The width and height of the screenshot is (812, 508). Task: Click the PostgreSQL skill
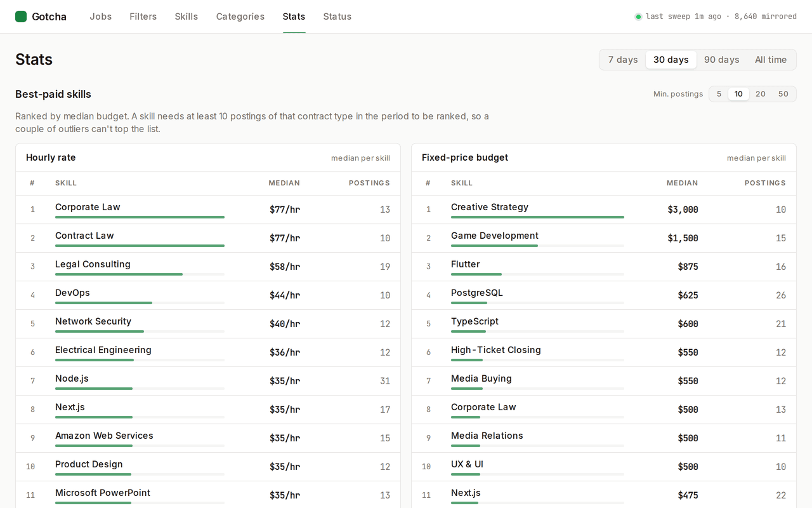(477, 293)
